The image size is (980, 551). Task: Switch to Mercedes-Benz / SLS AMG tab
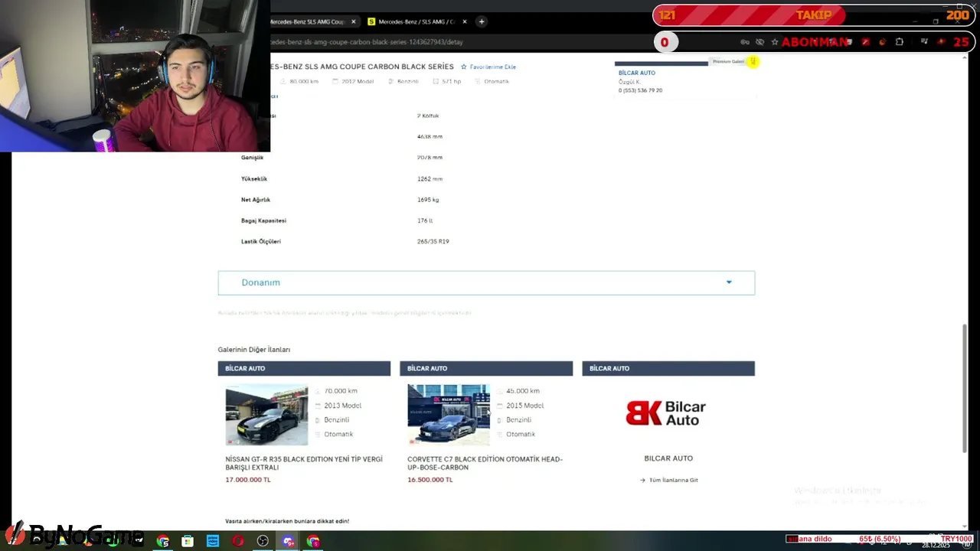[416, 21]
